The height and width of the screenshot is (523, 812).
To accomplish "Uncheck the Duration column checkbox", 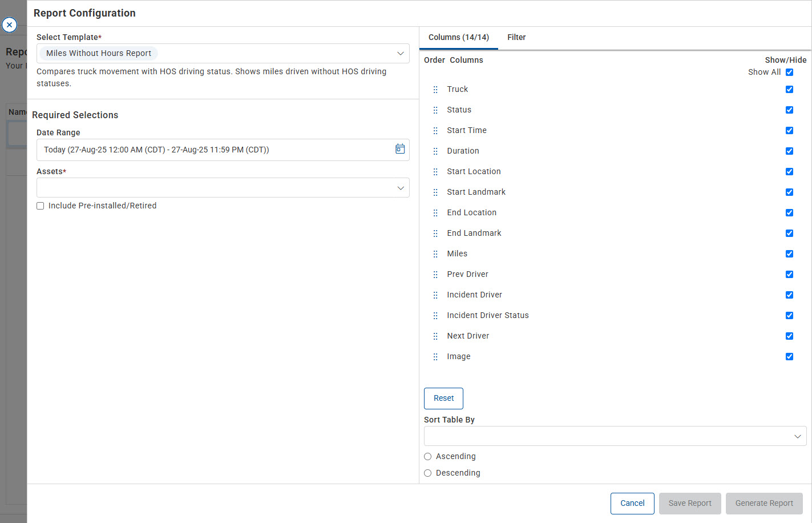I will click(789, 151).
